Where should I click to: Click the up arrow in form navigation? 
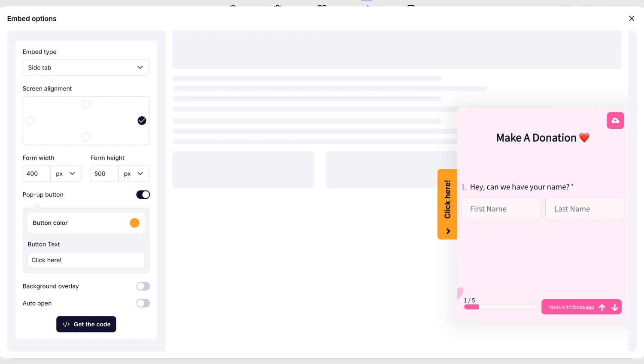(x=602, y=307)
